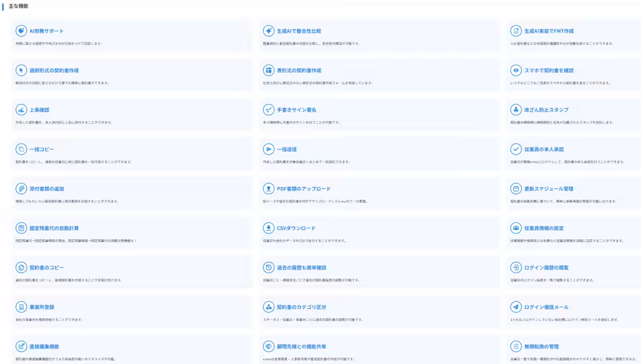641x364 pixels.
Task: Click the 手書きサイン署名 pen icon
Action: (x=269, y=110)
